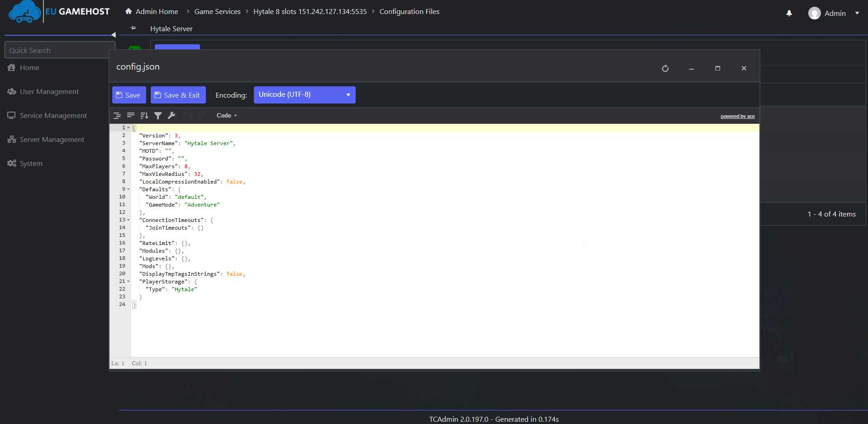
Task: Open editor settings with the wrench icon
Action: pyautogui.click(x=172, y=115)
